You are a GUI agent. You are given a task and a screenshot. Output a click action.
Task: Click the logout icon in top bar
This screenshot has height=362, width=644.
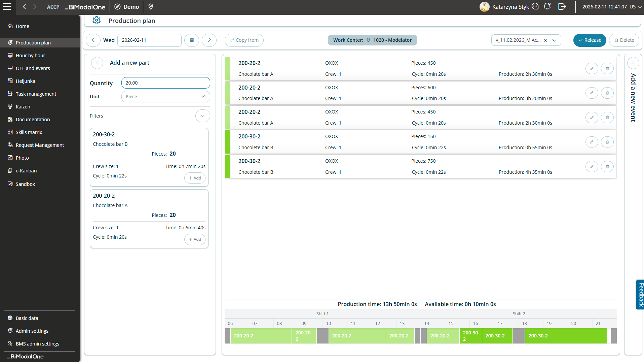pos(562,6)
